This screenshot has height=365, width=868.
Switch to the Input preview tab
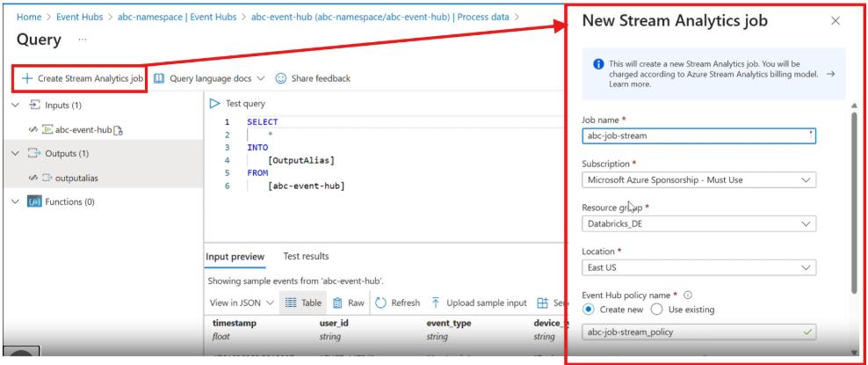[235, 257]
